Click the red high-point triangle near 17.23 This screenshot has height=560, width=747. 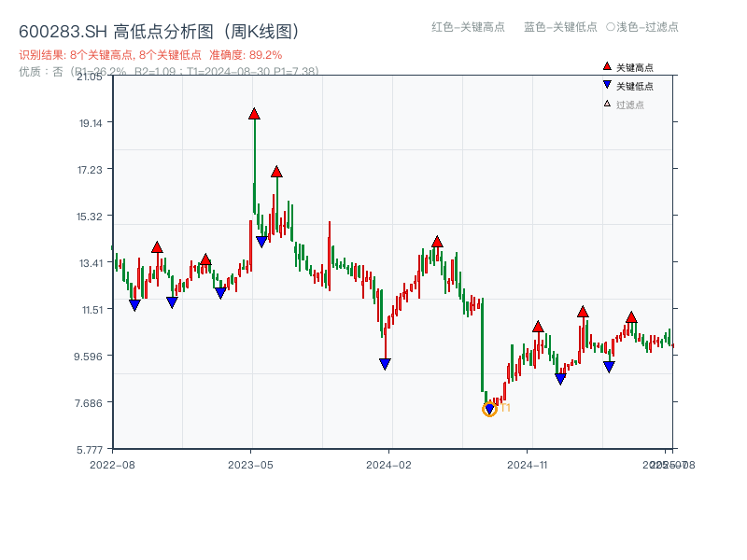point(276,172)
